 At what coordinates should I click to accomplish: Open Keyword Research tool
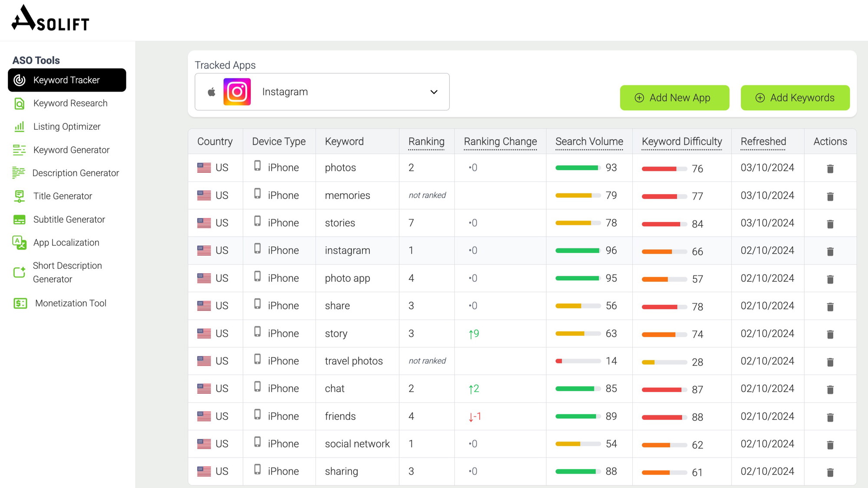pos(70,103)
